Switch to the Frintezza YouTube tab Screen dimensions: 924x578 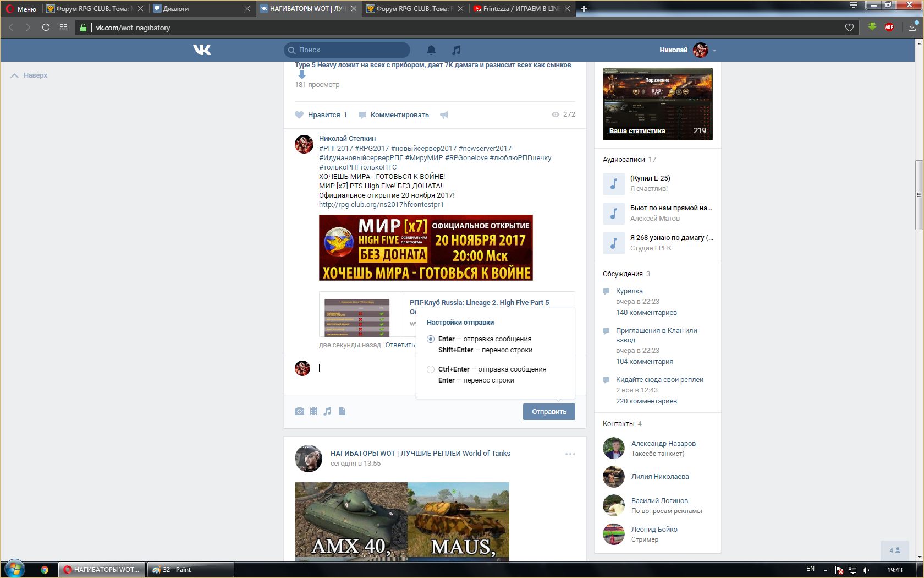point(521,8)
